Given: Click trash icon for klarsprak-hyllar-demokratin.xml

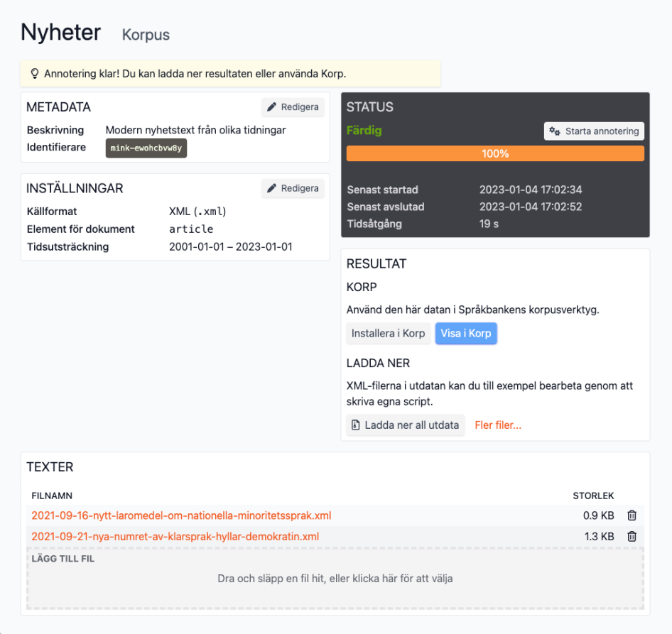Looking at the screenshot, I should pyautogui.click(x=632, y=537).
